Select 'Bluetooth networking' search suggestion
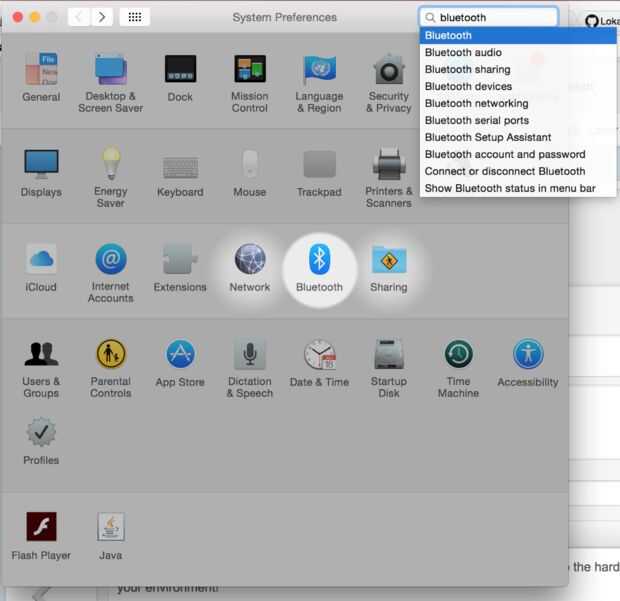 (x=518, y=104)
